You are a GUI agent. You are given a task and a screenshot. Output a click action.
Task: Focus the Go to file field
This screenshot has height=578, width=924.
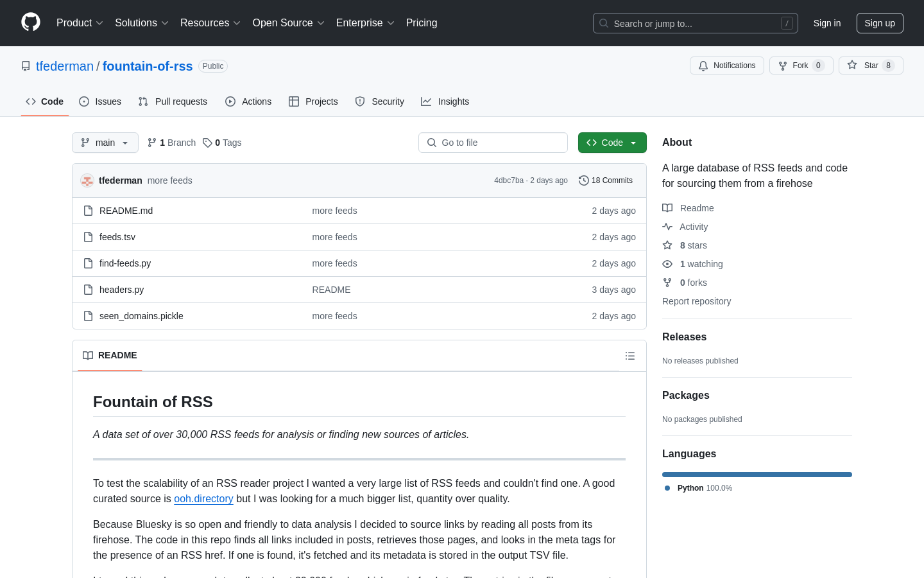[x=493, y=143]
